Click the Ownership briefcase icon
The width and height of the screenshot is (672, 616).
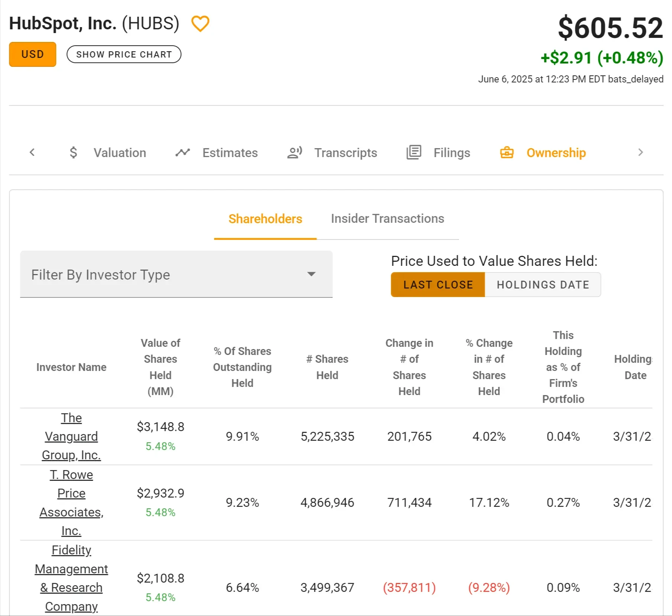507,153
